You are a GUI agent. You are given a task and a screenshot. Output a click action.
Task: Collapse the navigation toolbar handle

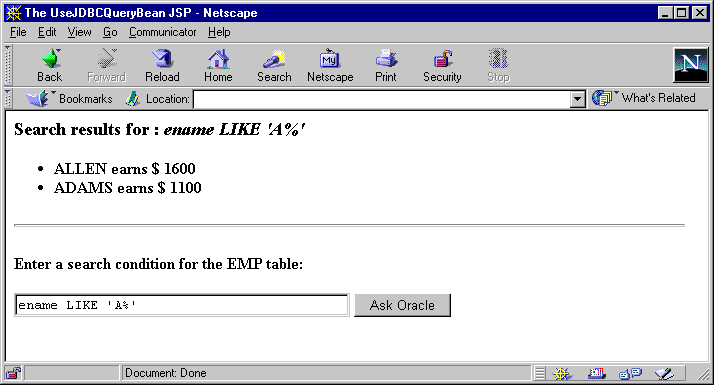[x=8, y=65]
